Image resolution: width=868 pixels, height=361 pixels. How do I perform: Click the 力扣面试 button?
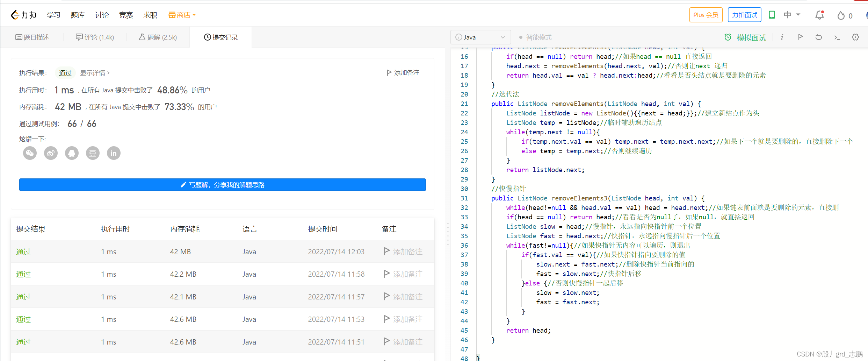(745, 15)
